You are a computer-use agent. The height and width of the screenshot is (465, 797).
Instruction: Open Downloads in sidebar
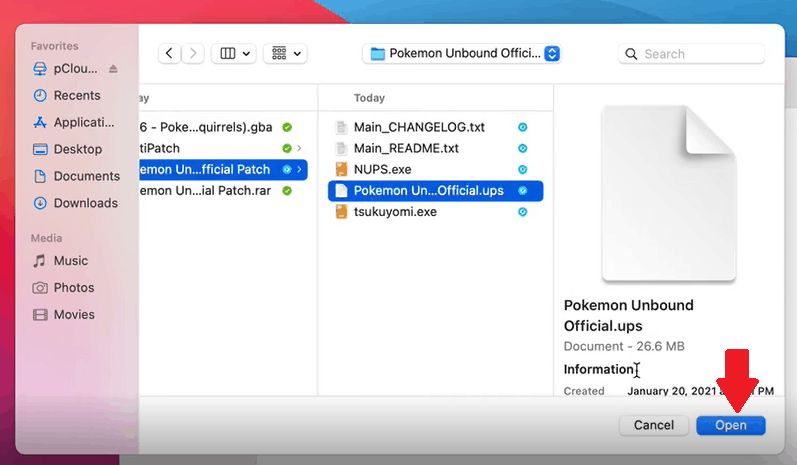point(75,203)
